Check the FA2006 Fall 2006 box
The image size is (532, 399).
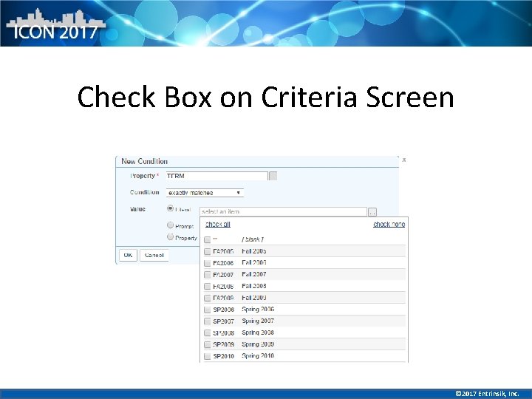(208, 263)
